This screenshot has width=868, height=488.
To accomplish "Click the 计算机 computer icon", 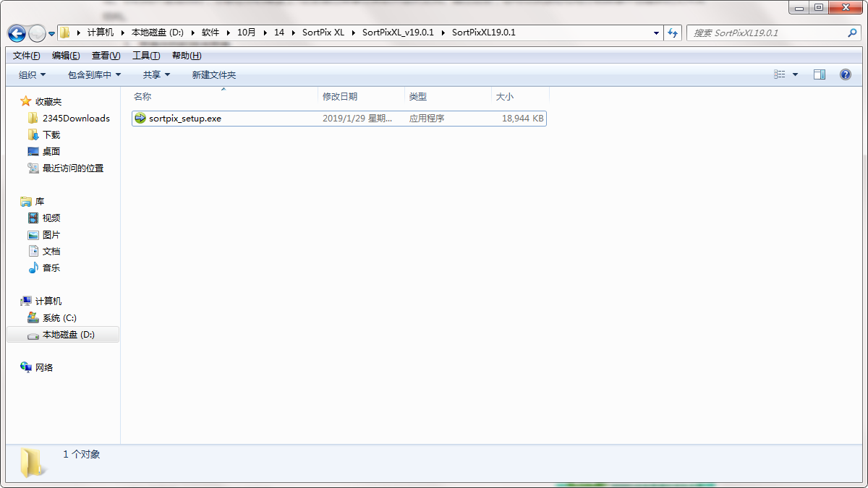I will 26,301.
